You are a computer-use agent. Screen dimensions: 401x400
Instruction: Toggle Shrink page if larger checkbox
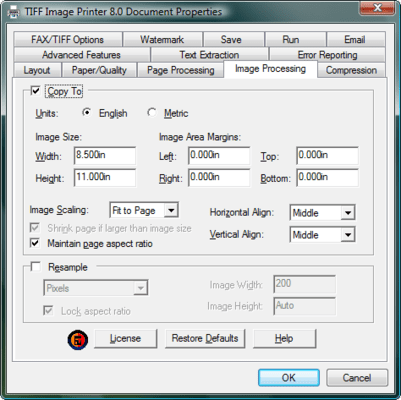pyautogui.click(x=35, y=228)
